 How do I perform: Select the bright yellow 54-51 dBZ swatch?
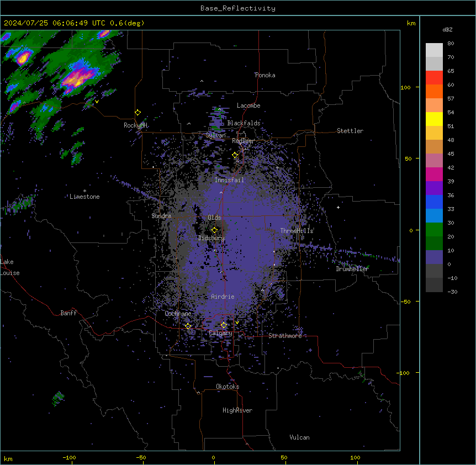[x=434, y=119]
